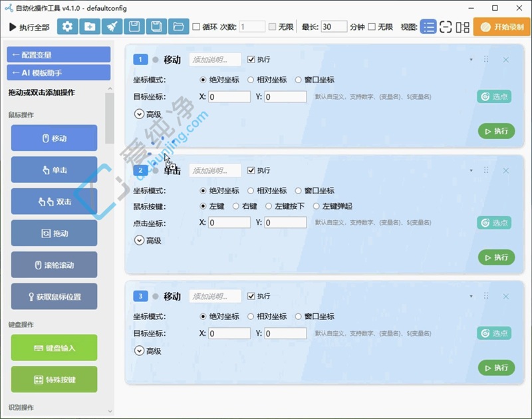Click status dot on step 3 移动
The height and width of the screenshot is (419, 532).
tap(156, 296)
